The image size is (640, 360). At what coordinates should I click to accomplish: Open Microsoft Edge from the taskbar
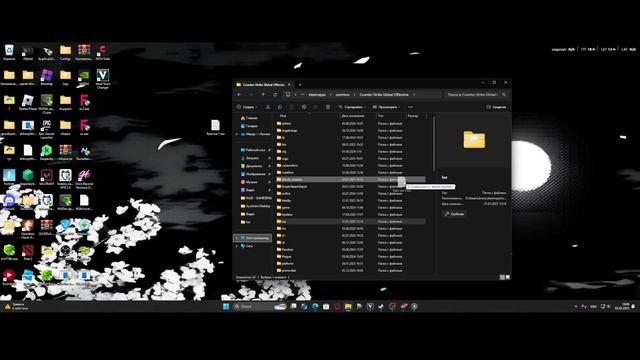pos(315,306)
